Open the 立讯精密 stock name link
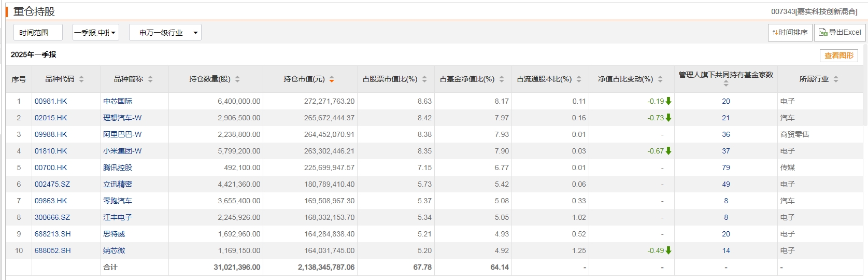This screenshot has height=280, width=868. tap(118, 184)
